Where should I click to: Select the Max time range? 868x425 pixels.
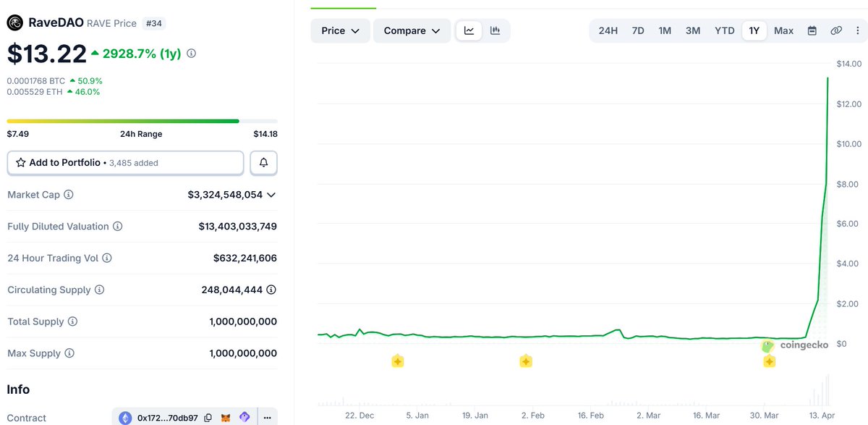tap(783, 30)
